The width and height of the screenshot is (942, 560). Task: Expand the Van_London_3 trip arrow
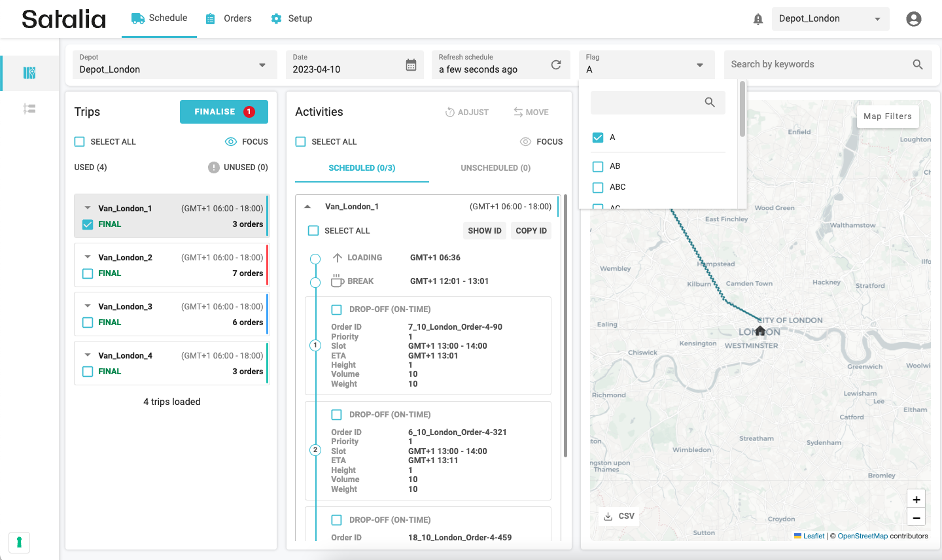click(88, 306)
